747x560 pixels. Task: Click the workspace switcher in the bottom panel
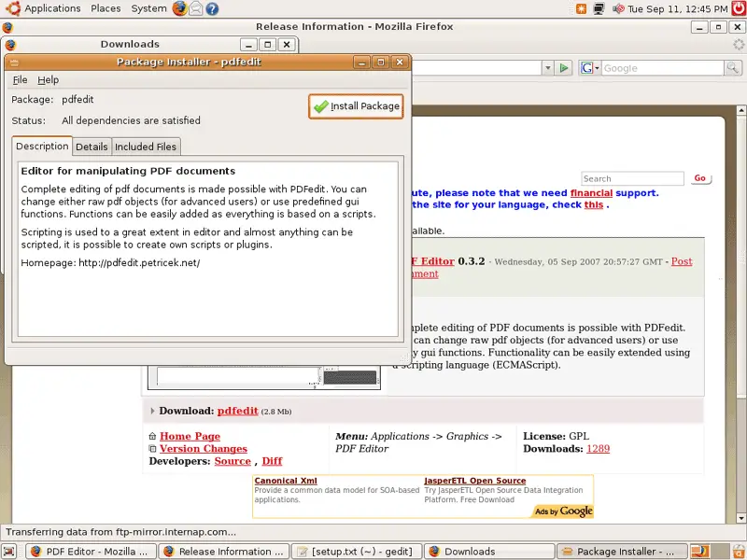[x=709, y=552]
